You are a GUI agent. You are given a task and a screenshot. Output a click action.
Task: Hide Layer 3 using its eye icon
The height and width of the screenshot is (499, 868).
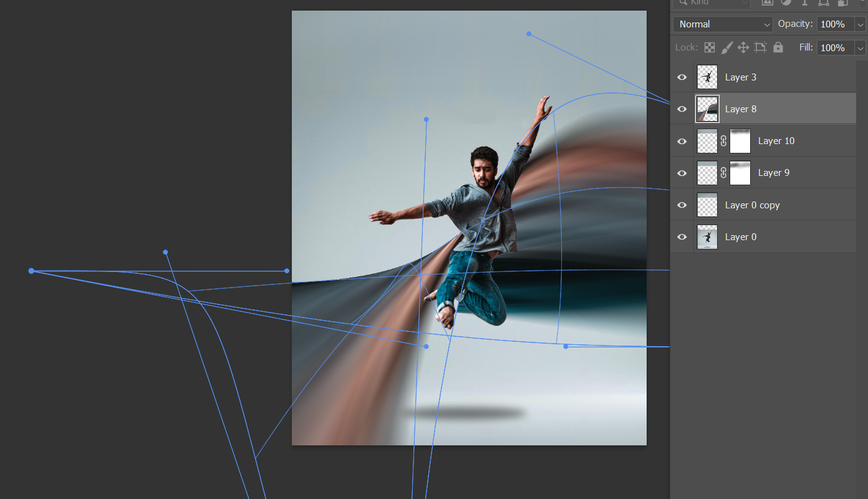coord(682,77)
